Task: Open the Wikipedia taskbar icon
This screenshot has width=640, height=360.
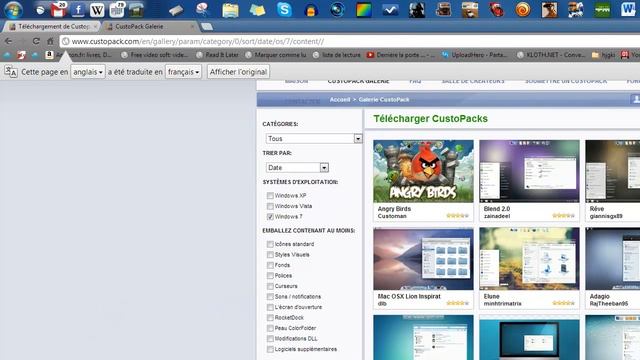Action: coord(97,10)
